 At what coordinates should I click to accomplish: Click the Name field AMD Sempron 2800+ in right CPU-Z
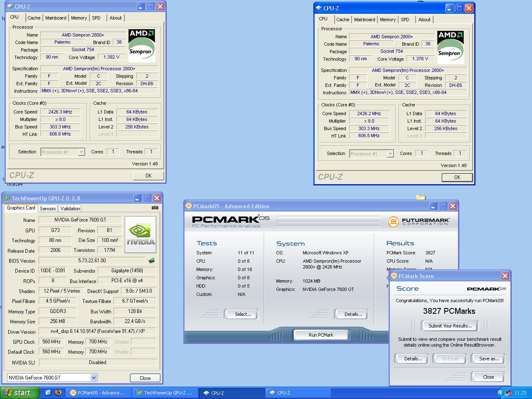pos(392,37)
